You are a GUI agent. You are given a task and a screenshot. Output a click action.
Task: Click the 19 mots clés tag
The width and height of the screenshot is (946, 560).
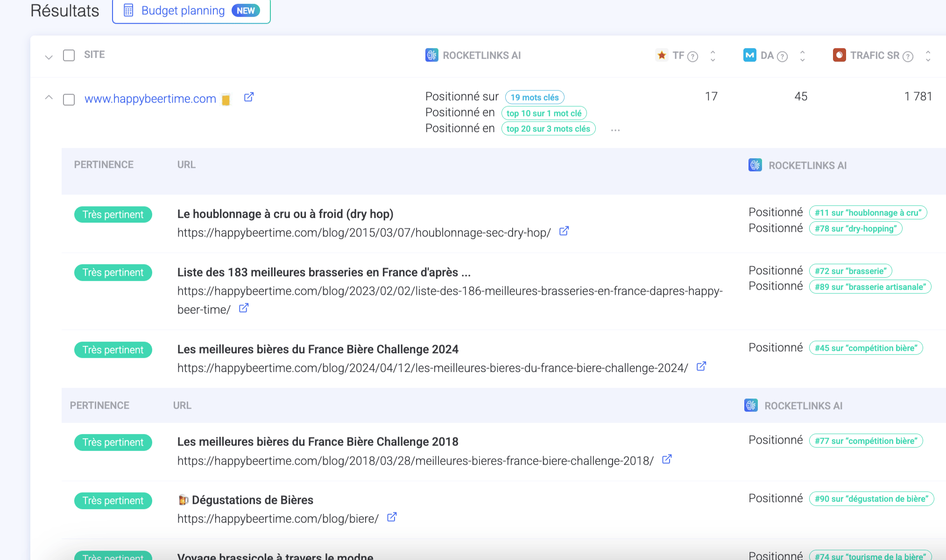click(535, 98)
